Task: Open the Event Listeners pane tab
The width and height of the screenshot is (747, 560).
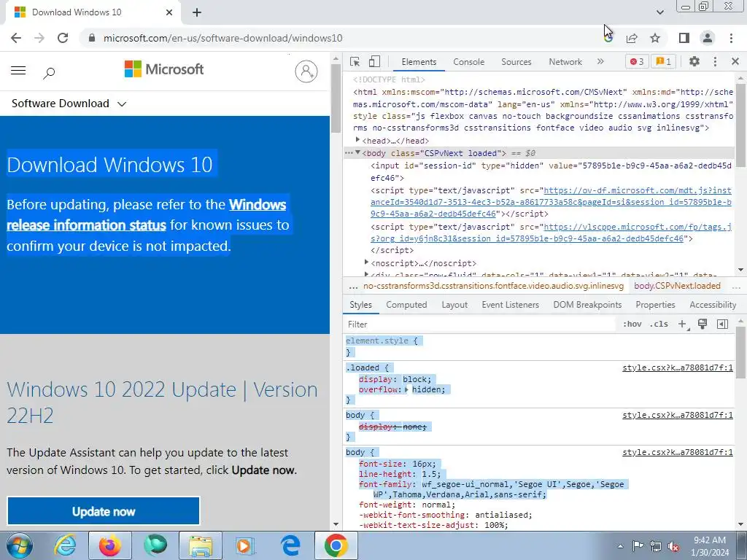Action: coord(510,305)
